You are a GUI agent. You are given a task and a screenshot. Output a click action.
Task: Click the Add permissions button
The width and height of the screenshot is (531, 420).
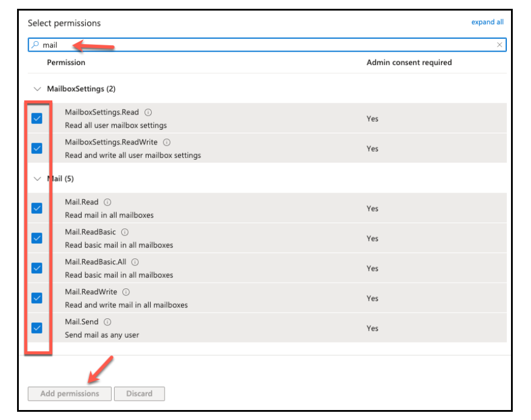coord(70,394)
